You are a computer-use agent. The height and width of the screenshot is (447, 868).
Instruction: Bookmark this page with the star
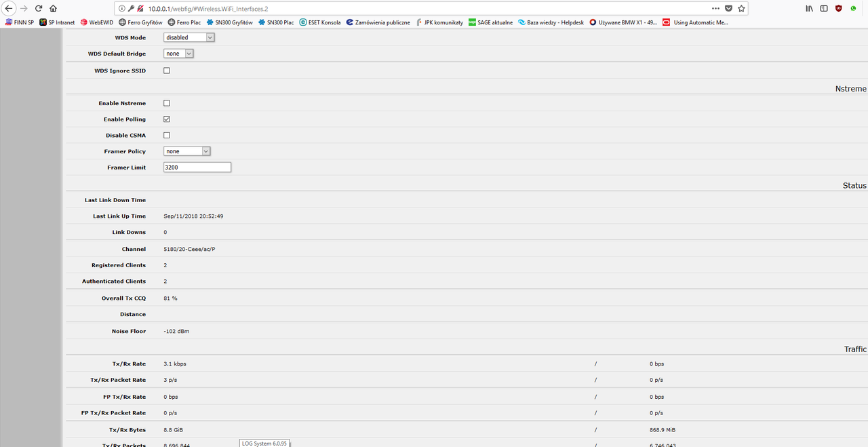[741, 9]
